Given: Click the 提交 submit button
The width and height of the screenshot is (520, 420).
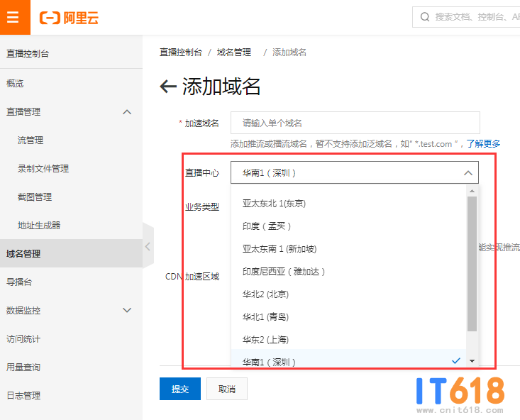Looking at the screenshot, I should [180, 389].
